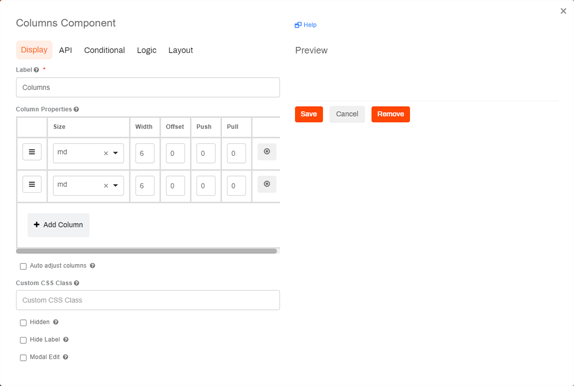Open the Help link

tap(306, 25)
